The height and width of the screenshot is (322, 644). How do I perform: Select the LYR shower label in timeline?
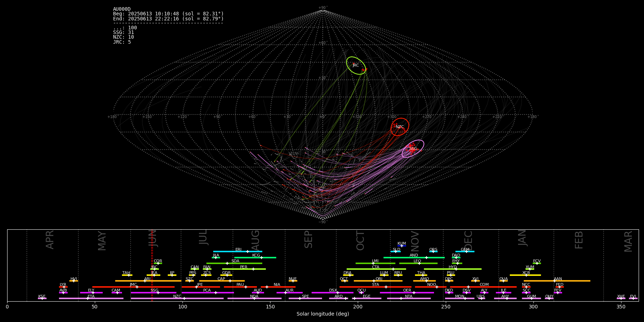[63, 285]
